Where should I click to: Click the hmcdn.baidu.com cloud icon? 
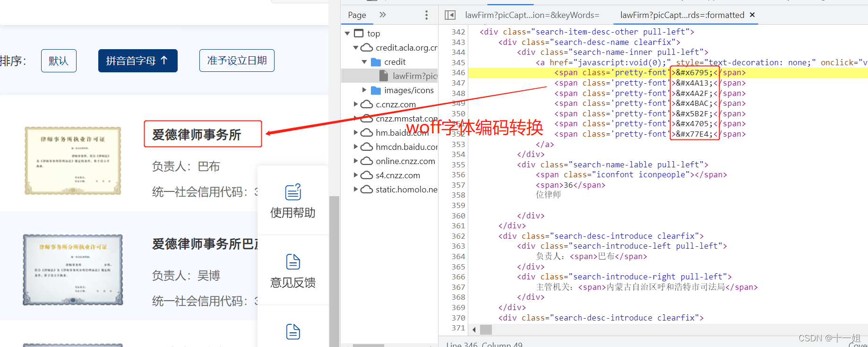coord(367,147)
